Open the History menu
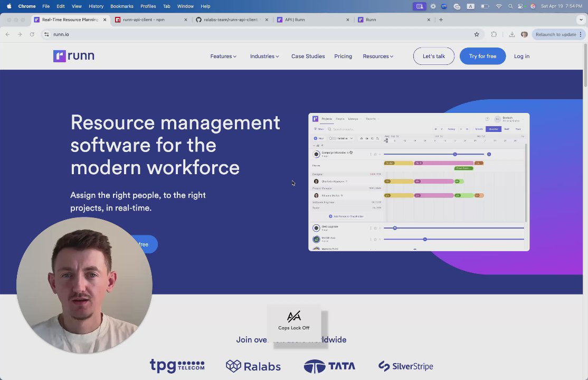 [96, 6]
